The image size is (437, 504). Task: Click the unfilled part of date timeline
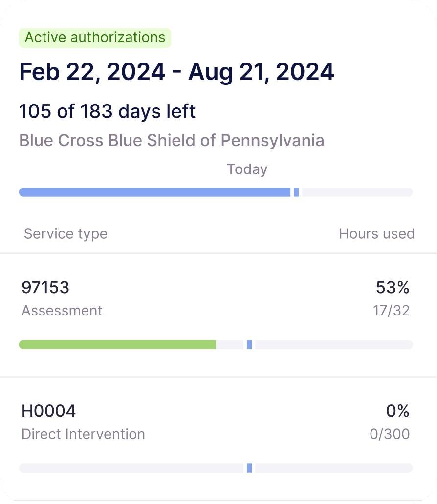coord(357,192)
